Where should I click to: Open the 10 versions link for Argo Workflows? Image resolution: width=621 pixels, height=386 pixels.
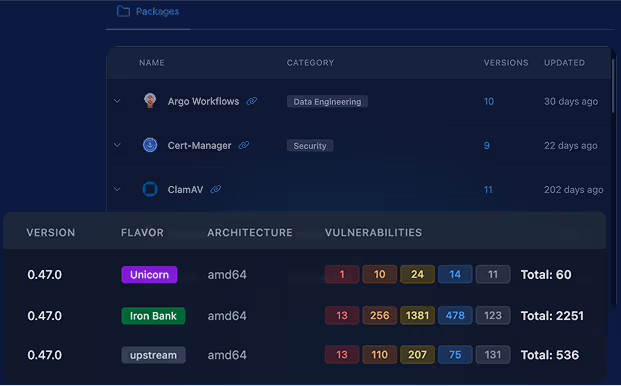(489, 101)
